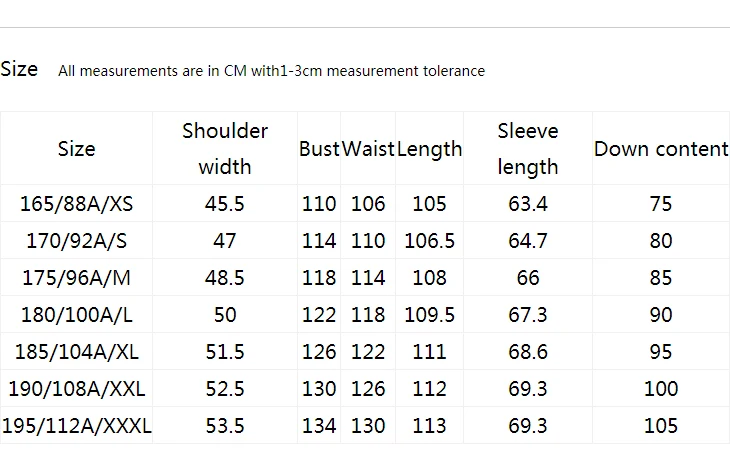Select the 165/88A/XS size cell

76,204
